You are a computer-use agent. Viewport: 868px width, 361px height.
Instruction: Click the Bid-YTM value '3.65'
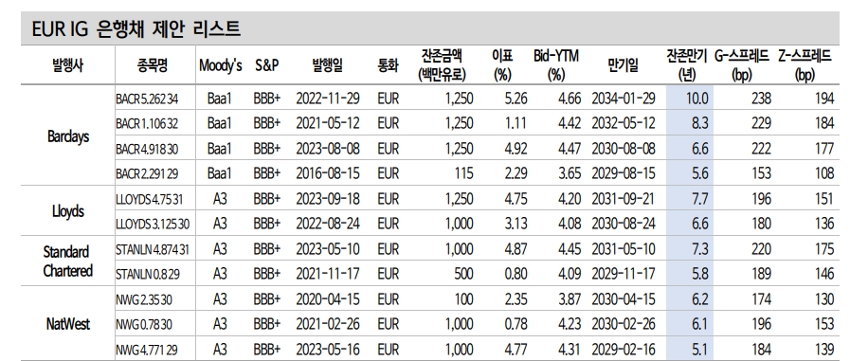570,173
